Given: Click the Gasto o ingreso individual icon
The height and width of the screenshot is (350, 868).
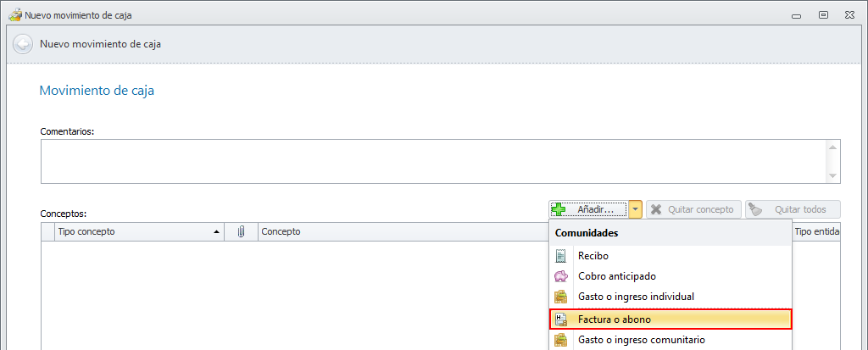Looking at the screenshot, I should (560, 297).
